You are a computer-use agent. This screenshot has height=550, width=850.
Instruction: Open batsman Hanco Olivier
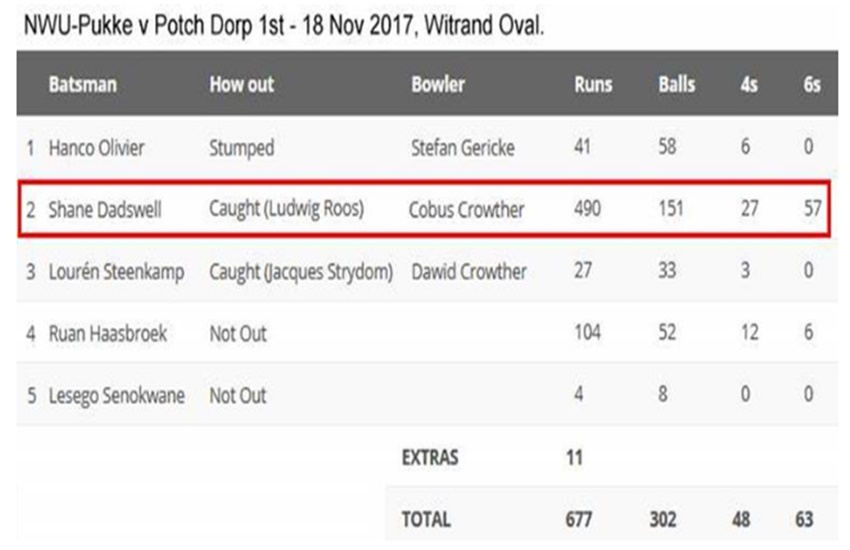coord(96,148)
